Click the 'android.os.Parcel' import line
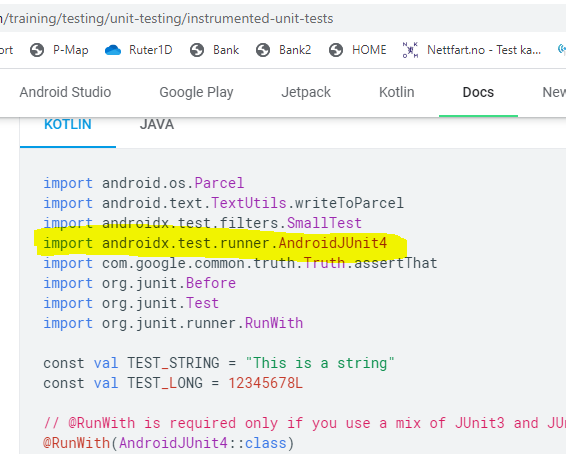The height and width of the screenshot is (454, 566). point(144,183)
